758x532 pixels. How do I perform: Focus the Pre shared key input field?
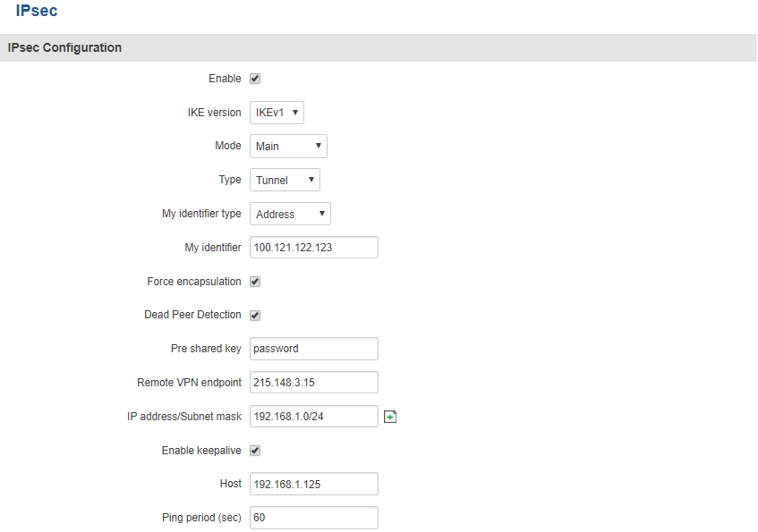tap(313, 349)
